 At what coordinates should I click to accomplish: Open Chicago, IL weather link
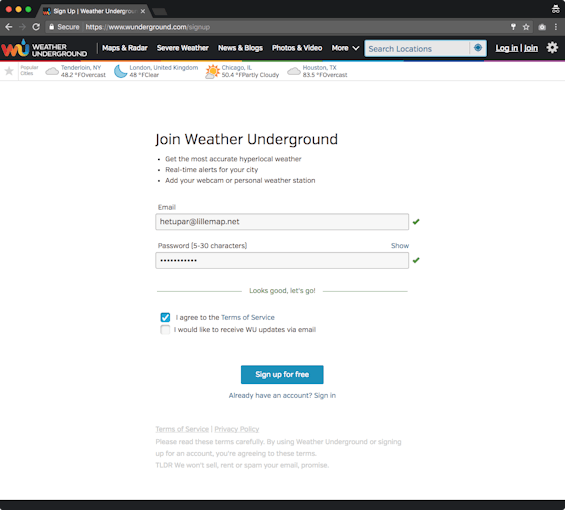[237, 67]
